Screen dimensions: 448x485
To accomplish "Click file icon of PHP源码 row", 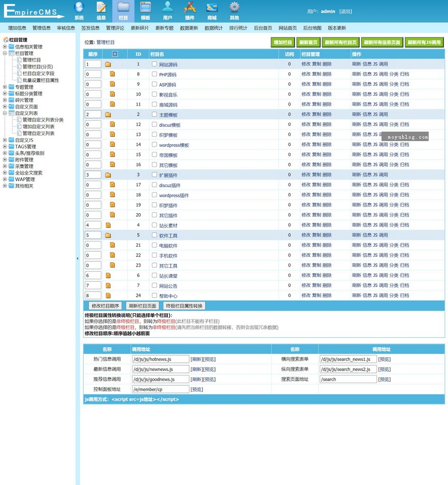I will pos(112,74).
